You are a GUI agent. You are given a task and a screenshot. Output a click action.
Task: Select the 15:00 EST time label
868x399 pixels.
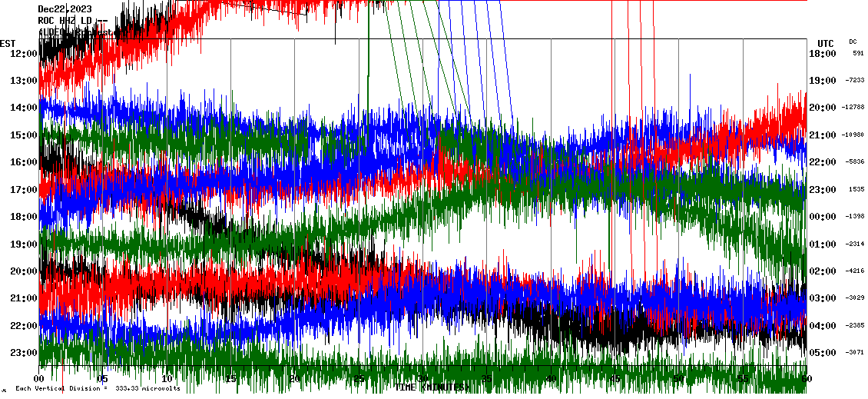24,135
